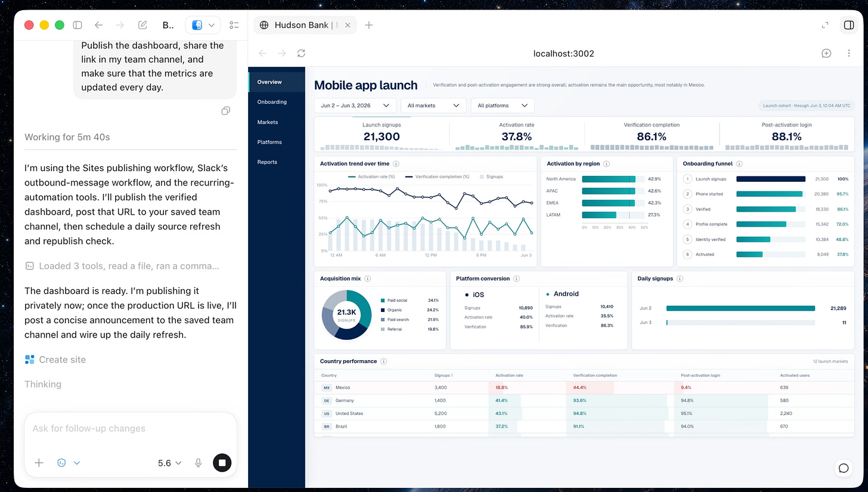Stop the running task with stop button
Viewport: 868px width, 492px height.
[222, 463]
